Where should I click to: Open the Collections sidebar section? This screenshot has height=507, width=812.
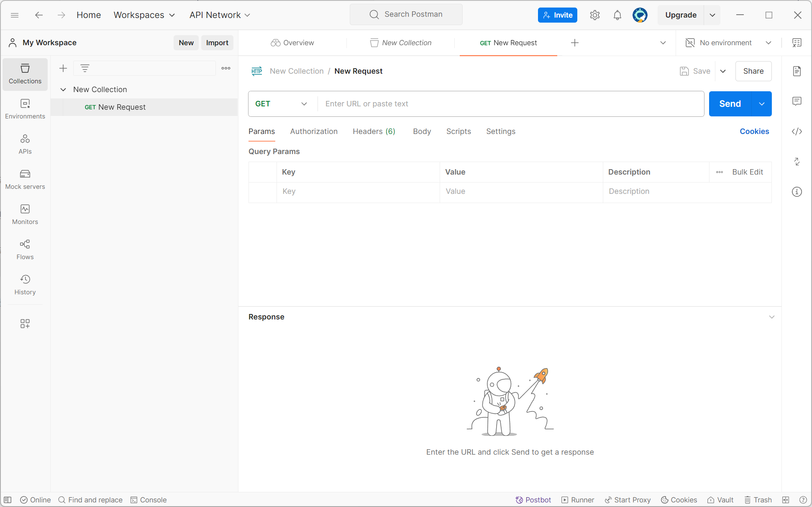coord(25,74)
